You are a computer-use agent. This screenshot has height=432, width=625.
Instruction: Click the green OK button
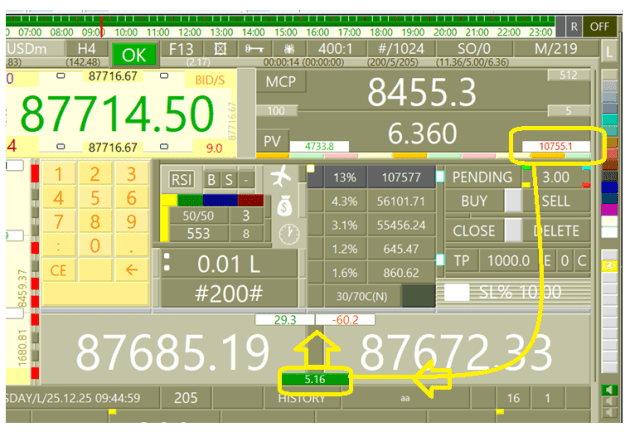click(x=134, y=55)
